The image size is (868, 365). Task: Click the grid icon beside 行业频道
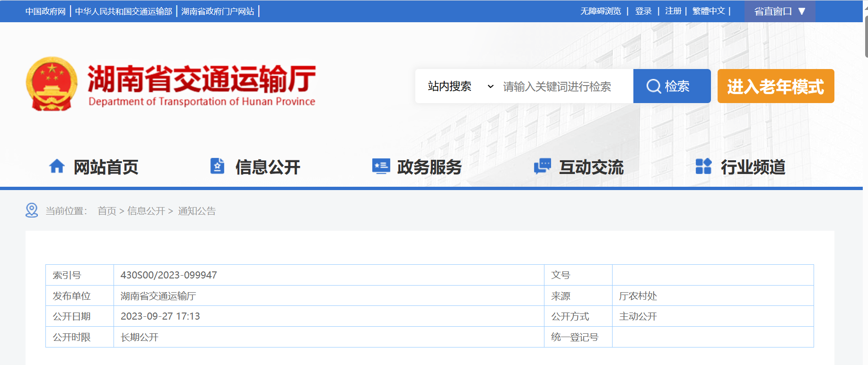pyautogui.click(x=703, y=166)
